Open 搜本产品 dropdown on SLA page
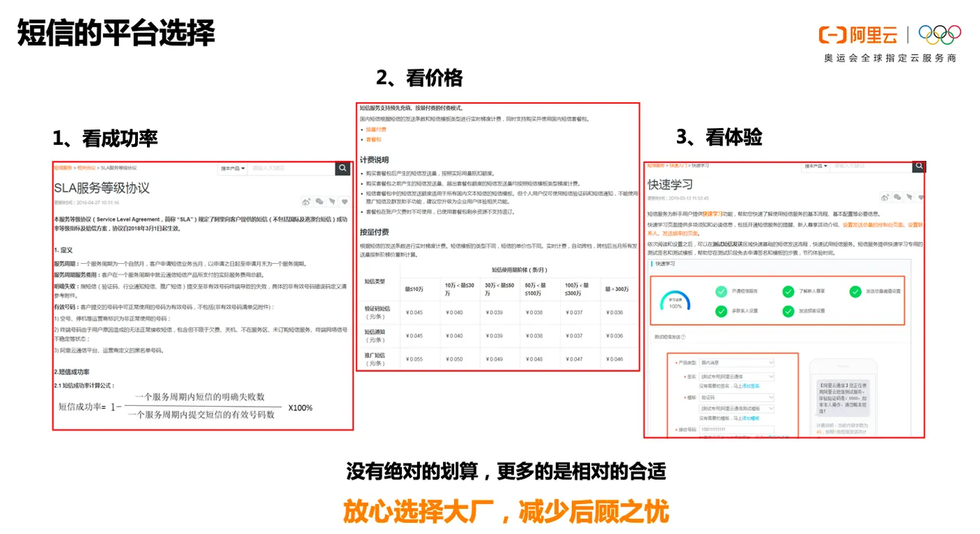The width and height of the screenshot is (980, 534). point(232,168)
